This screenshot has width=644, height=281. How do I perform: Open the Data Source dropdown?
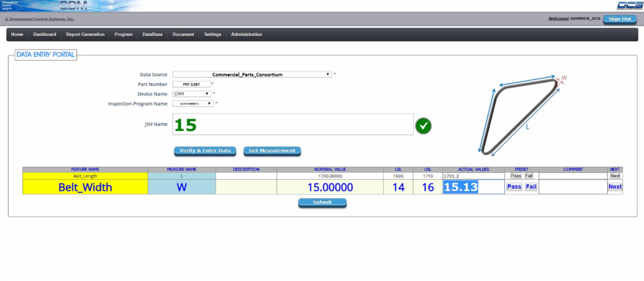pos(252,75)
